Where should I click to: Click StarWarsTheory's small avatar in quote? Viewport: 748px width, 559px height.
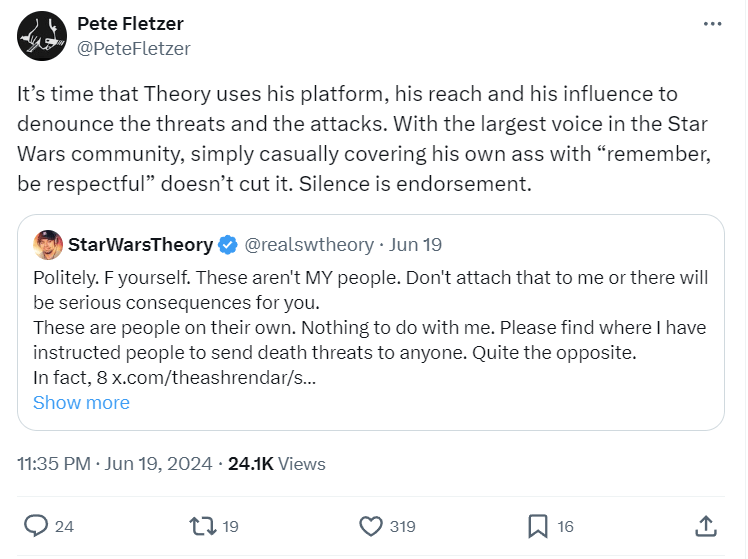pyautogui.click(x=47, y=244)
